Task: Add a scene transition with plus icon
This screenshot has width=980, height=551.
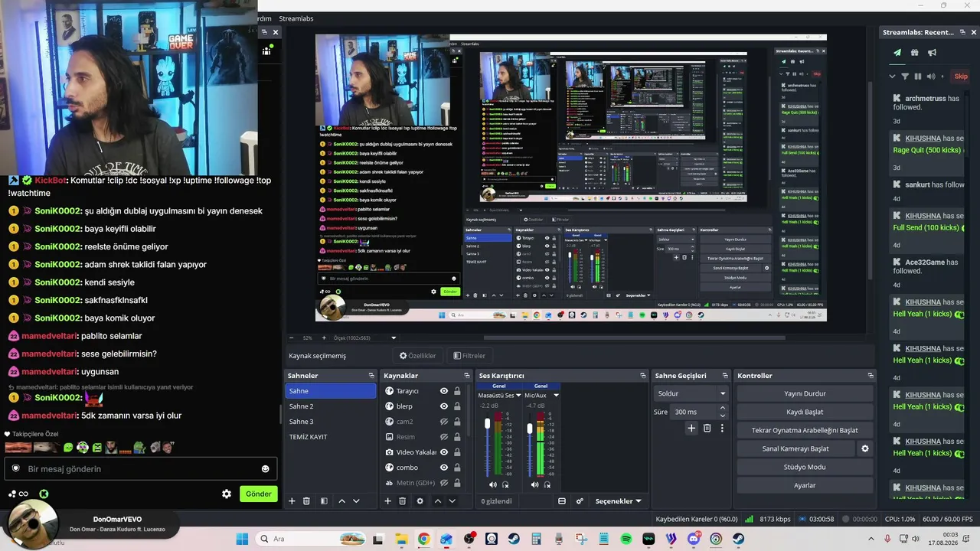Action: point(691,429)
